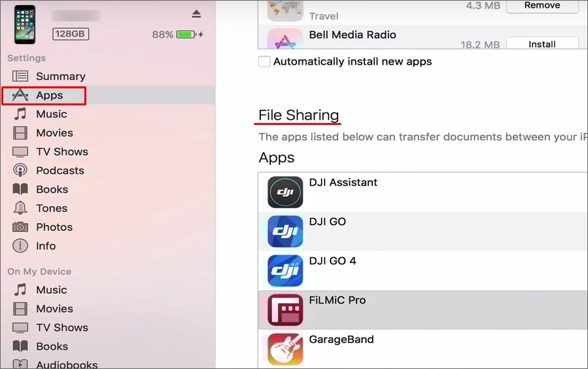Viewport: 588px width, 369px height.
Task: Click the File Sharing heading
Action: [x=298, y=115]
